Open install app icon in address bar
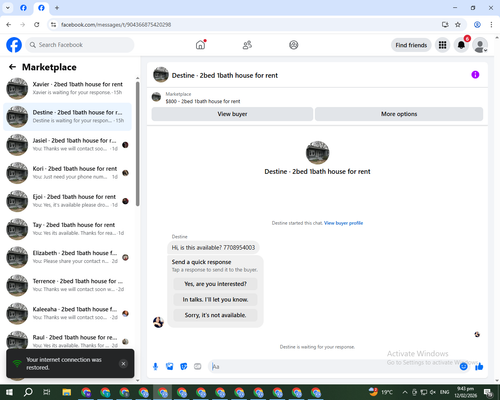This screenshot has height=400, width=500. [445, 25]
